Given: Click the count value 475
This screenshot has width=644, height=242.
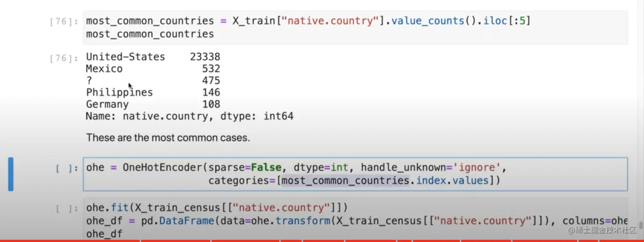Looking at the screenshot, I should coord(211,81).
